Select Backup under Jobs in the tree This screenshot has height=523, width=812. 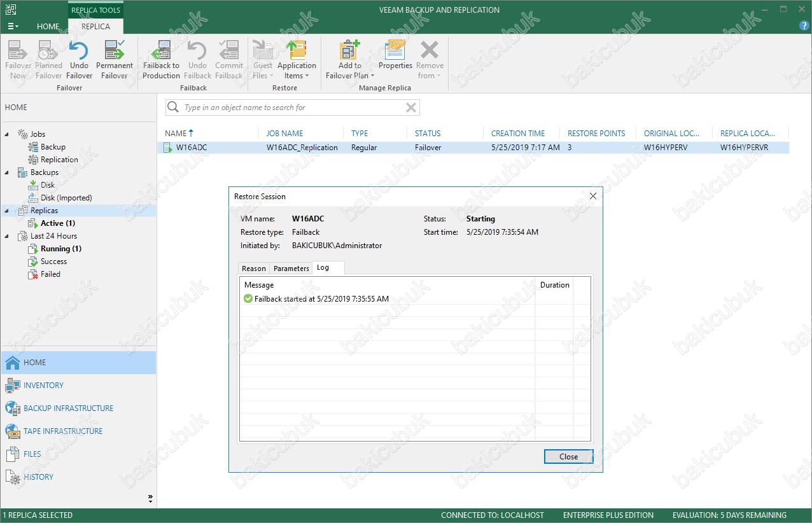click(53, 147)
